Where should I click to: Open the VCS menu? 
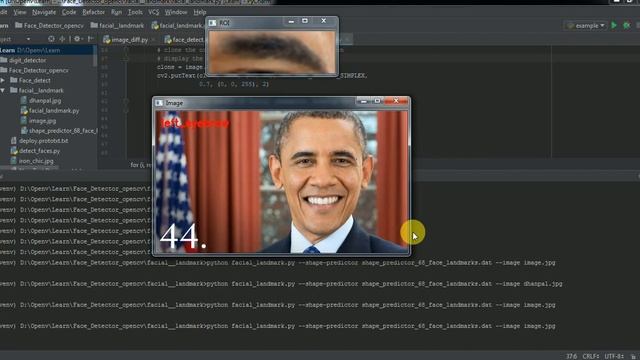click(153, 12)
